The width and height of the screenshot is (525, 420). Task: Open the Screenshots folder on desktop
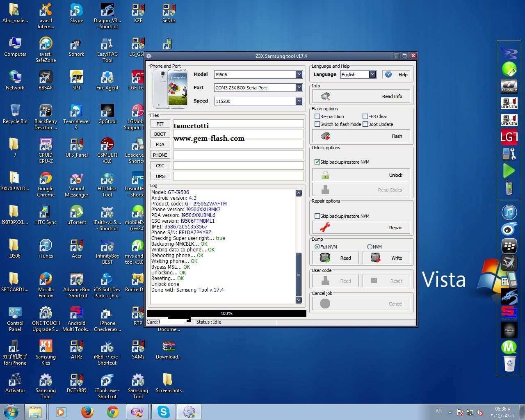point(169,383)
